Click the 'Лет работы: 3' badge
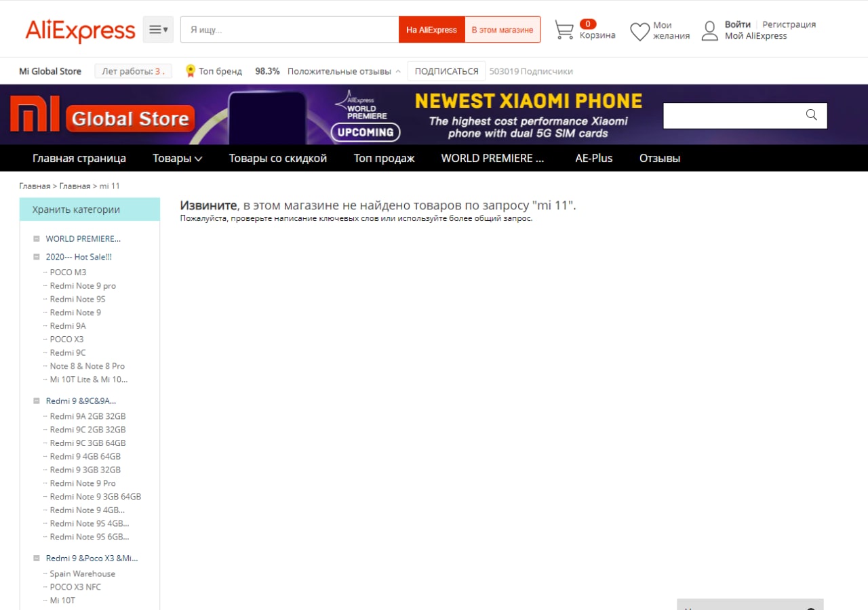 point(133,71)
